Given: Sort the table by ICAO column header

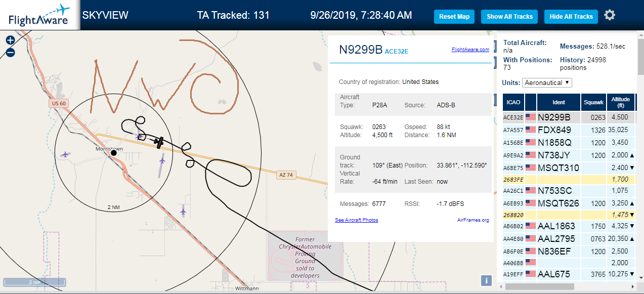Looking at the screenshot, I should point(513,102).
